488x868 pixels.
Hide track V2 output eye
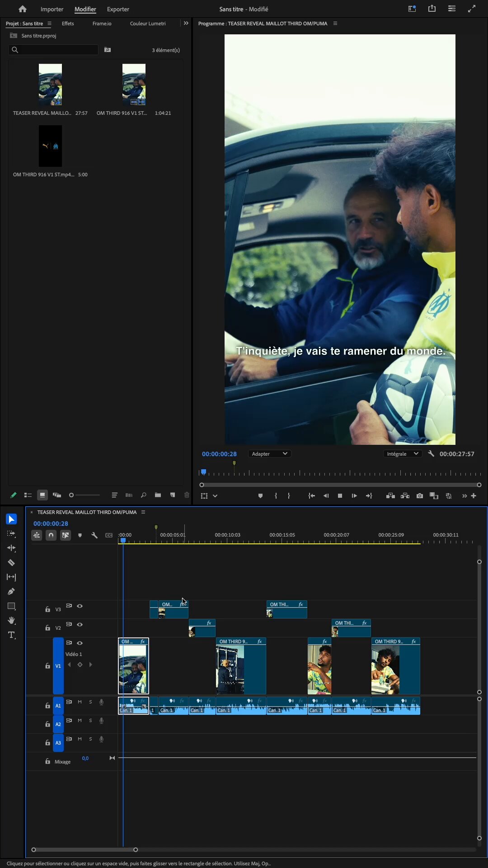tap(80, 624)
